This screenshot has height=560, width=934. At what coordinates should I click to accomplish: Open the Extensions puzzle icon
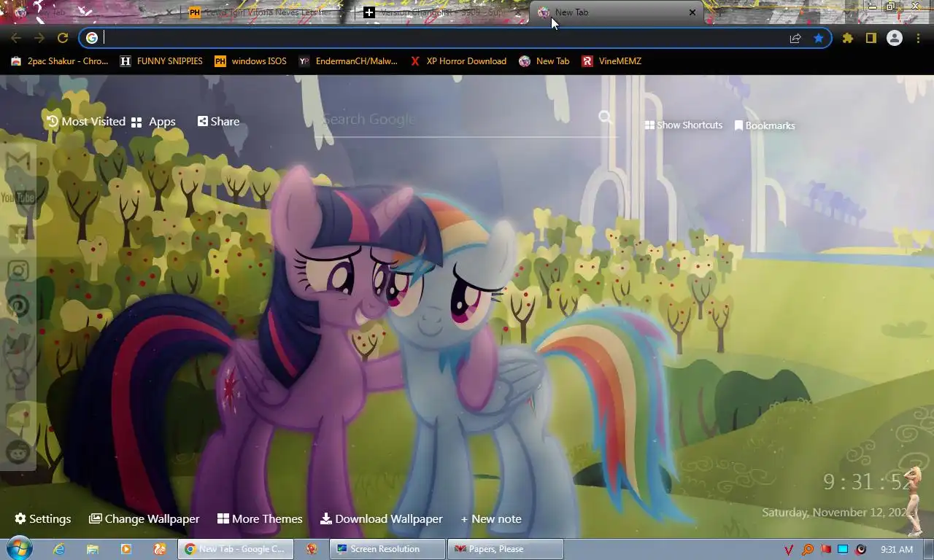[848, 38]
